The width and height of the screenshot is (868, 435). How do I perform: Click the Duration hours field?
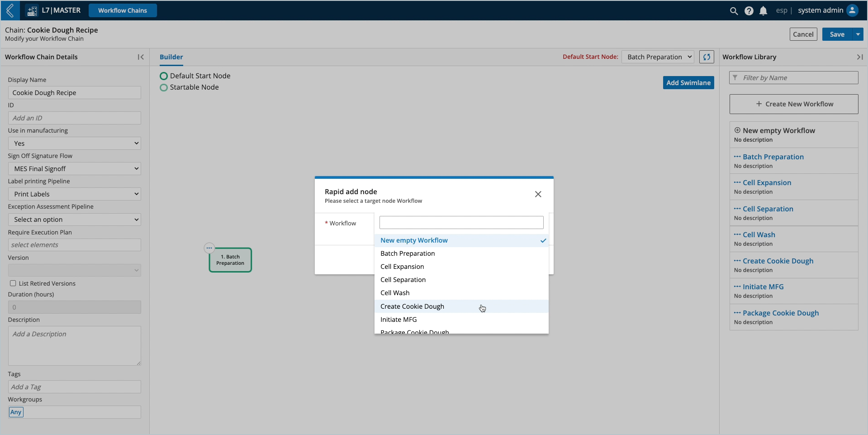[74, 307]
